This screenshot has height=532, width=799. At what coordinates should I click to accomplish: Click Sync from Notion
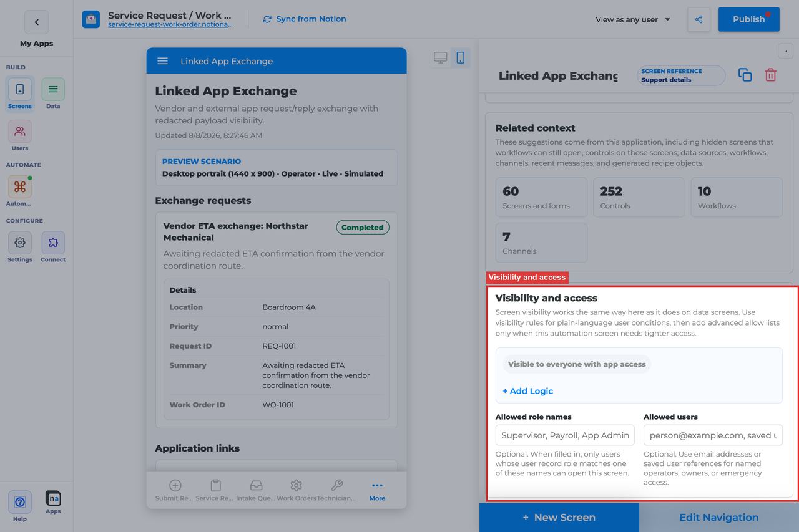tap(305, 19)
